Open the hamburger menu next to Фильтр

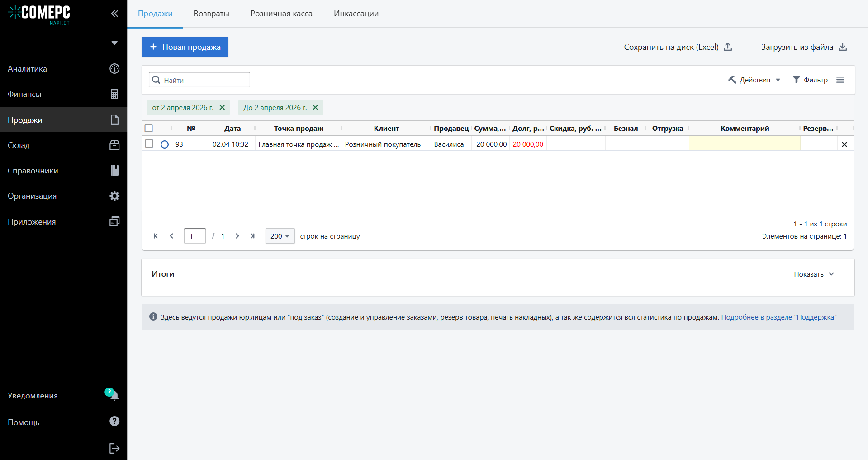click(840, 80)
